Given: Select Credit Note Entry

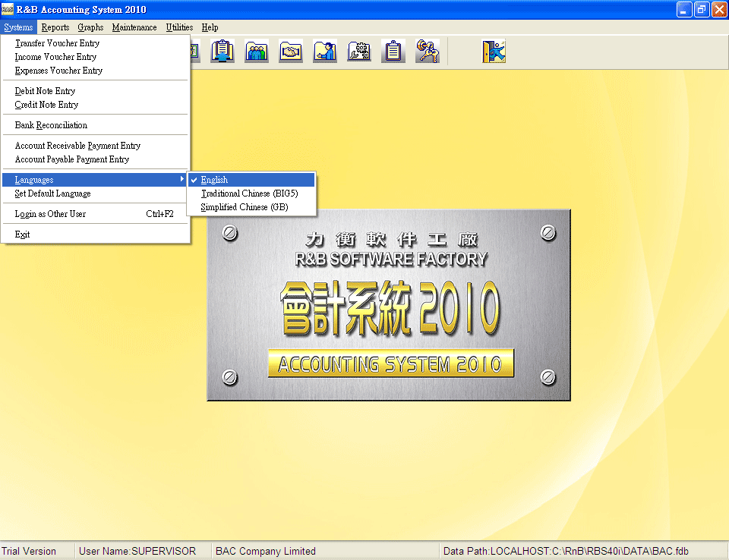Looking at the screenshot, I should click(x=96, y=105).
